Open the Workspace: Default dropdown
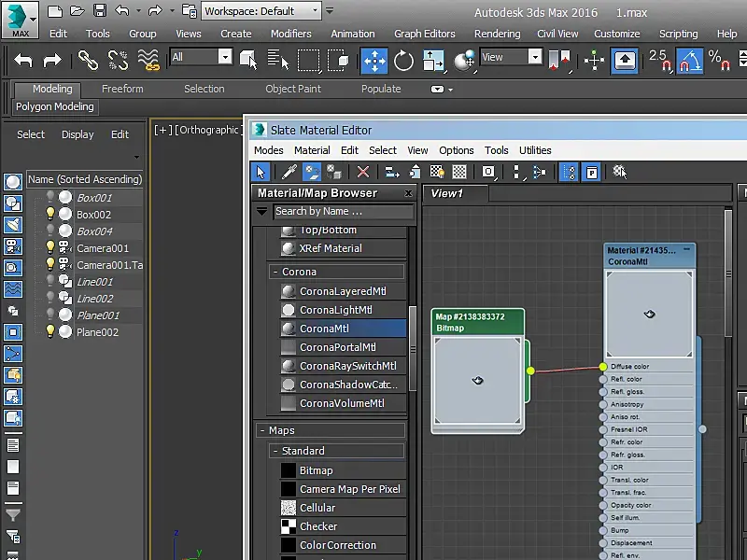 261,11
